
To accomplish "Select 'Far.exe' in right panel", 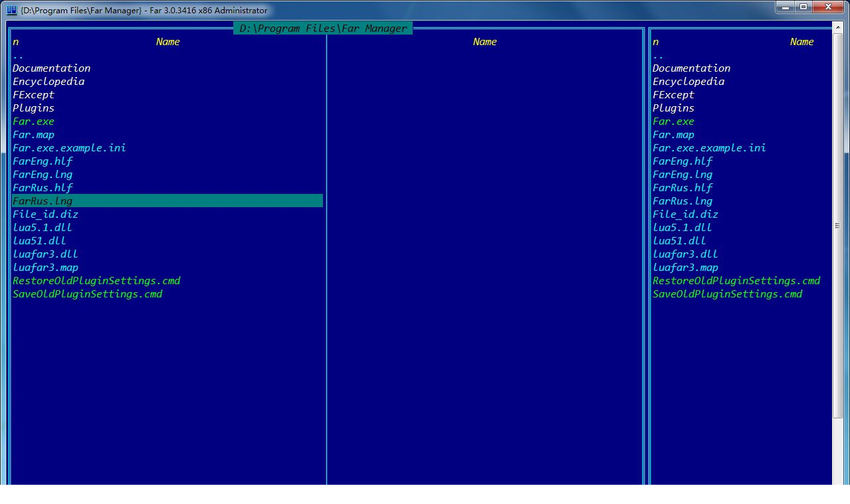I will [673, 122].
